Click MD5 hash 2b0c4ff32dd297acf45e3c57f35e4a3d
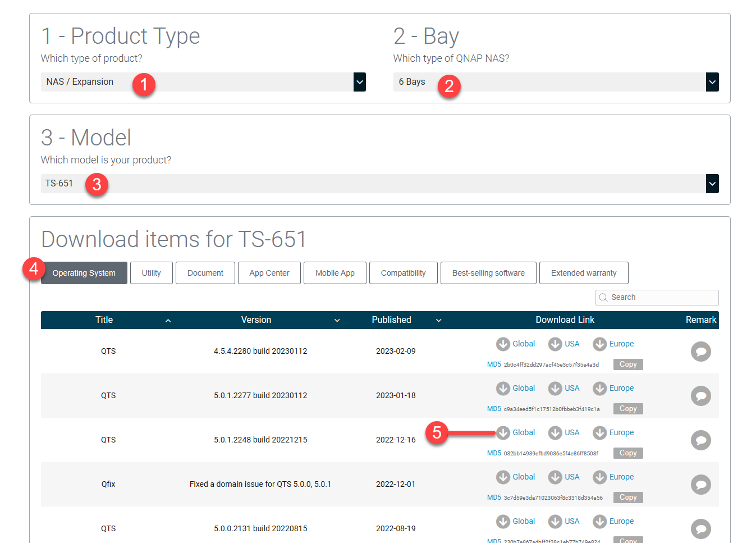The width and height of the screenshot is (756, 543). click(551, 365)
